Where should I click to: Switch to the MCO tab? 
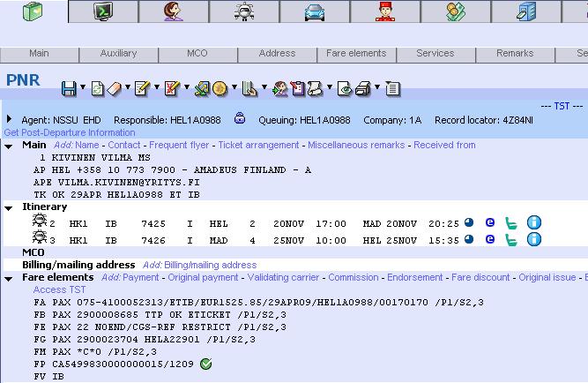click(197, 54)
